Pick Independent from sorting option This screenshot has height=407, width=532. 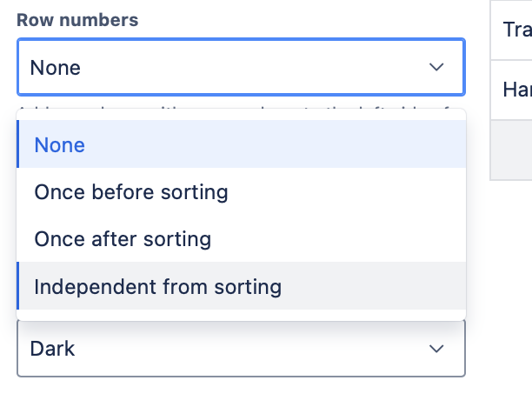[157, 286]
